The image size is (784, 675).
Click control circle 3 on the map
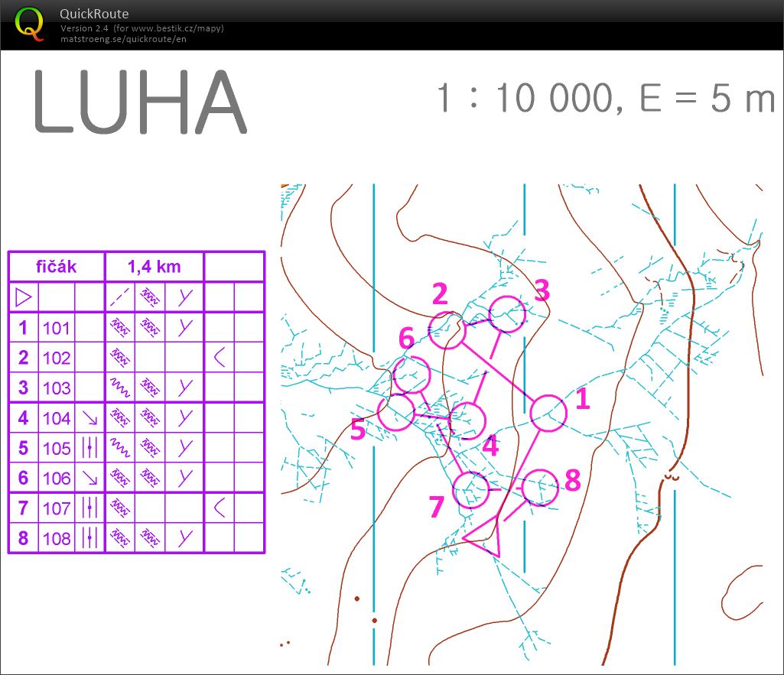click(507, 314)
